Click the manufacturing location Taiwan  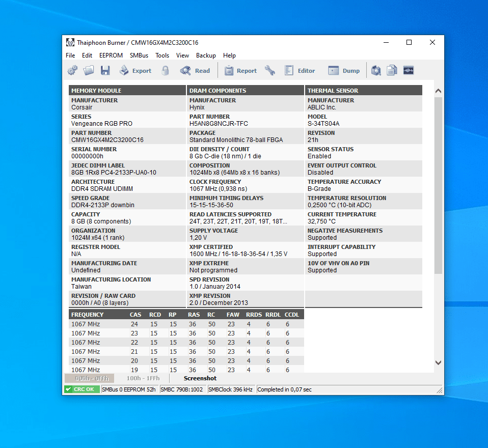[82, 287]
